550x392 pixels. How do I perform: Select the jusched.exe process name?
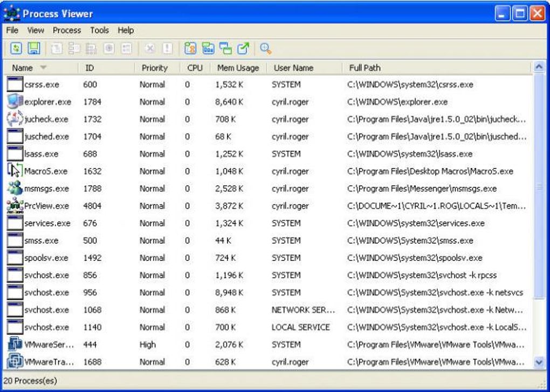(47, 136)
